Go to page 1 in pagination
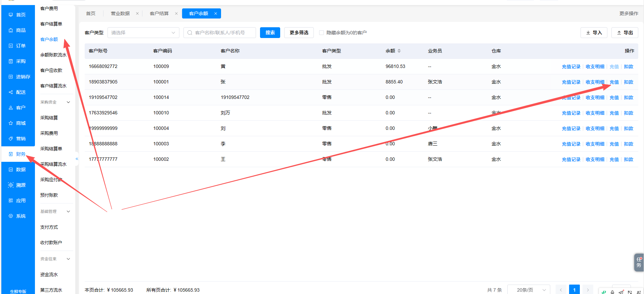Image resolution: width=644 pixels, height=294 pixels. pos(574,290)
